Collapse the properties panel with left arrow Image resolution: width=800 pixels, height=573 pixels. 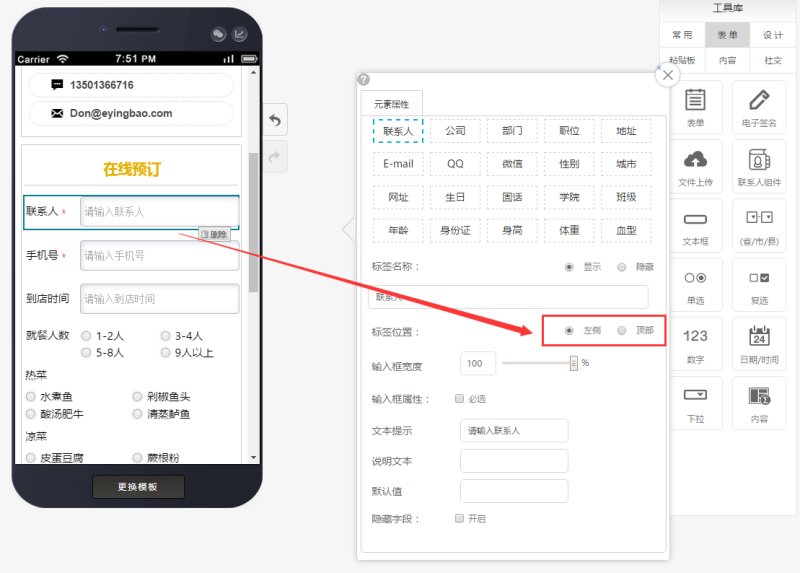click(x=348, y=229)
